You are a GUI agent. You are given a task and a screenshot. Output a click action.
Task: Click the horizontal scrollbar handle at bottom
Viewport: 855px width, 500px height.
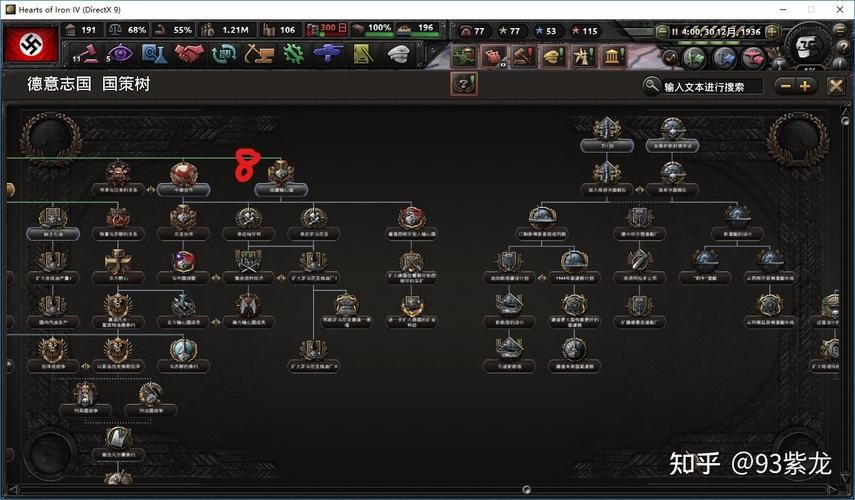click(526, 490)
